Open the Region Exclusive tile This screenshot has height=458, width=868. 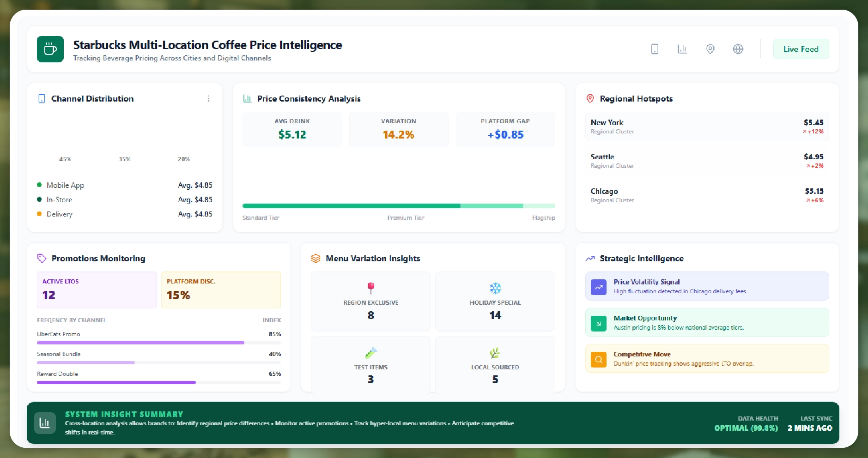coord(370,301)
